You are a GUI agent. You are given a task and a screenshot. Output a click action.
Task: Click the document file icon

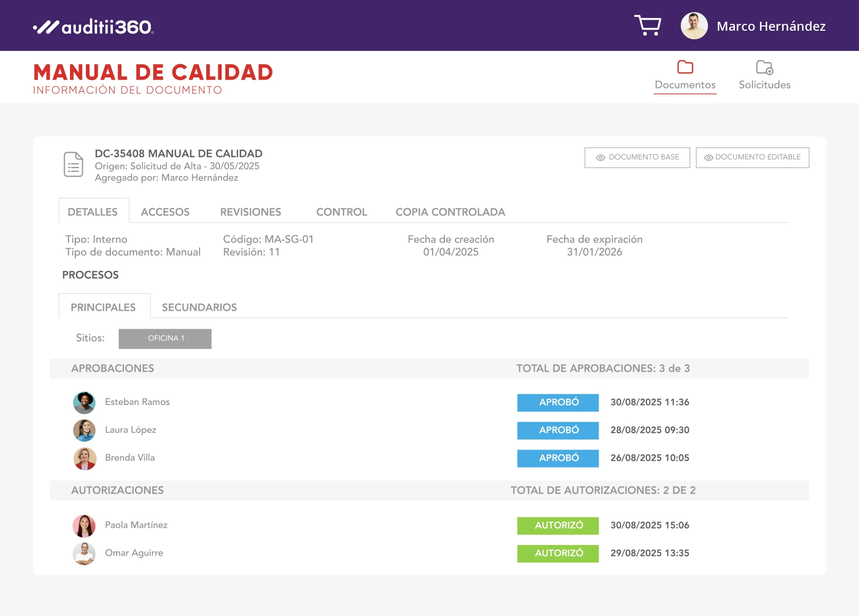[x=73, y=164]
